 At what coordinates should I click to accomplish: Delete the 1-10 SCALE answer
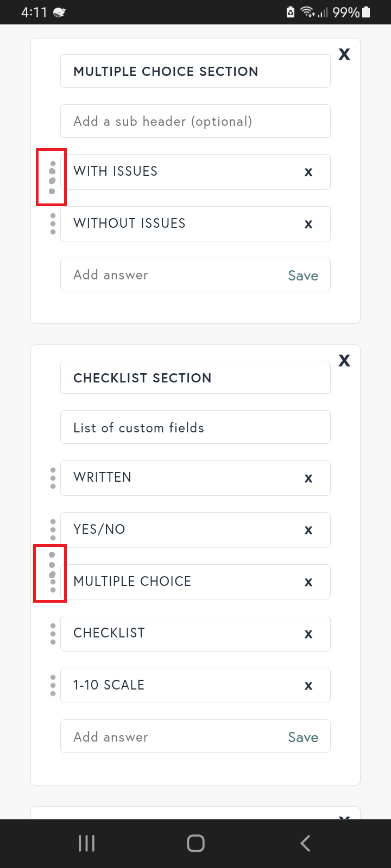pyautogui.click(x=308, y=686)
